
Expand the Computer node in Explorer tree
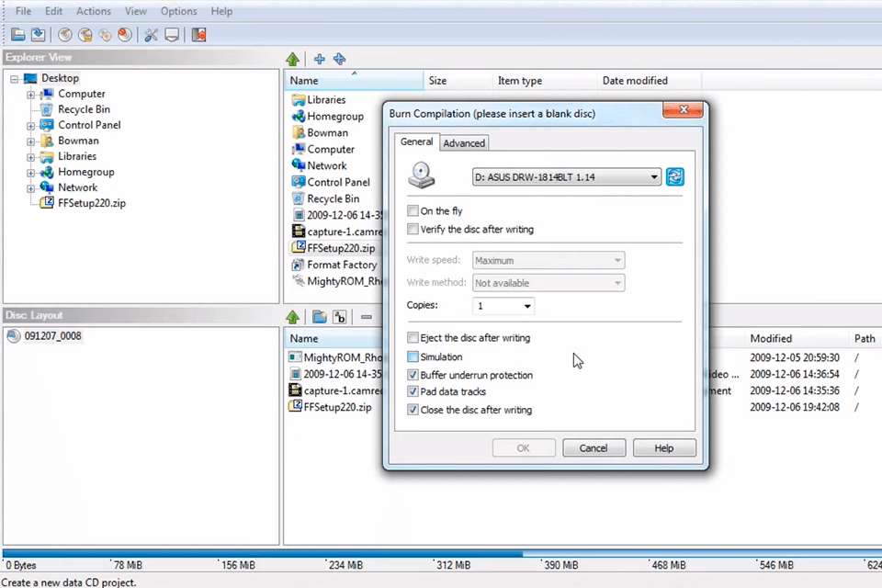30,95
